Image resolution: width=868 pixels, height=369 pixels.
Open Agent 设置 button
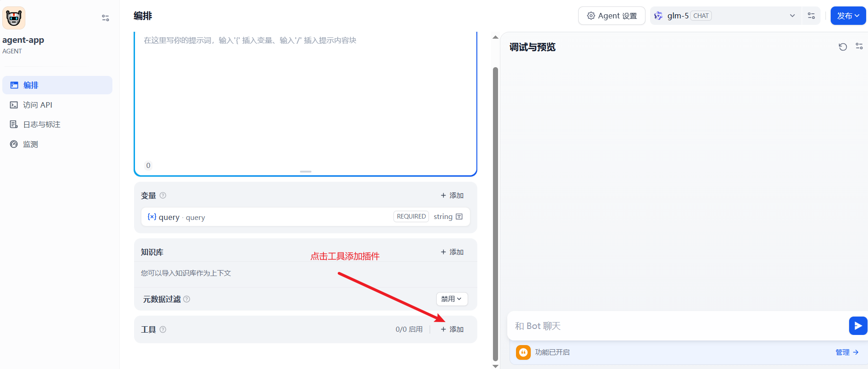coord(611,16)
